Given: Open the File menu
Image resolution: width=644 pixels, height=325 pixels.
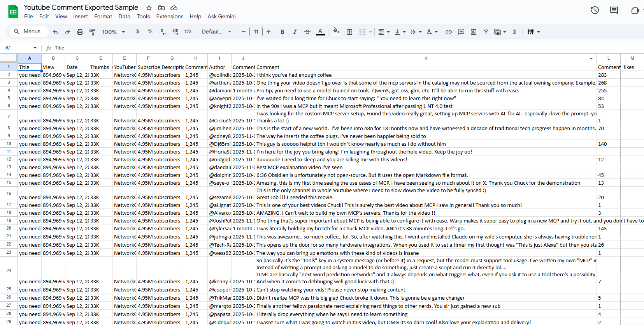Looking at the screenshot, I should coord(28,16).
